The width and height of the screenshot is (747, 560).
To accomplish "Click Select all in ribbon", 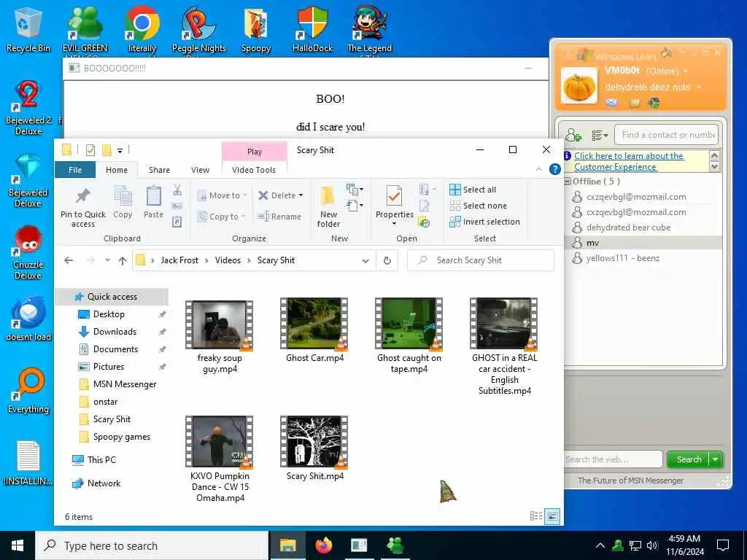I will [x=473, y=190].
